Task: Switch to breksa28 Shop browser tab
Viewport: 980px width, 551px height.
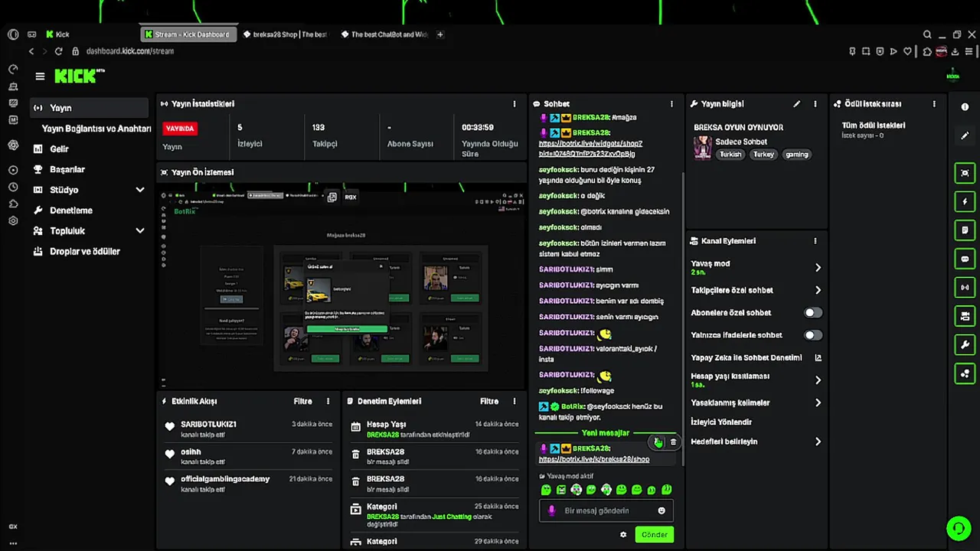Action: pos(285,34)
